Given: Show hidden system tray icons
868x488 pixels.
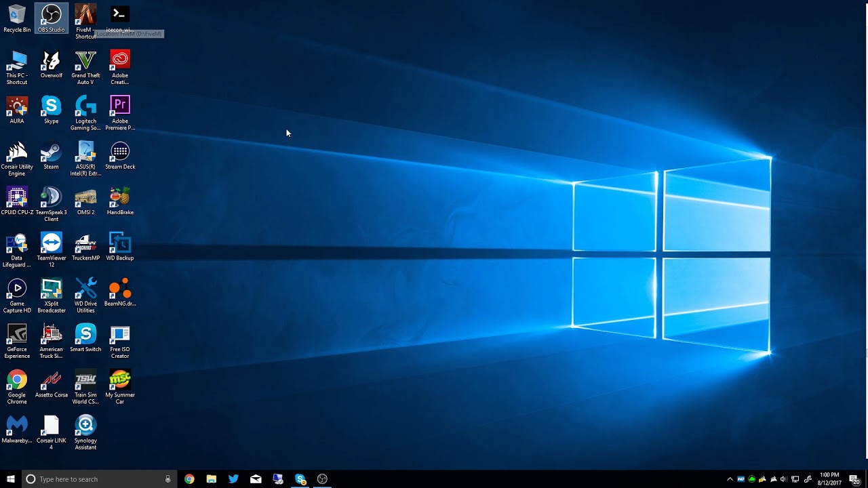Looking at the screenshot, I should tap(730, 479).
